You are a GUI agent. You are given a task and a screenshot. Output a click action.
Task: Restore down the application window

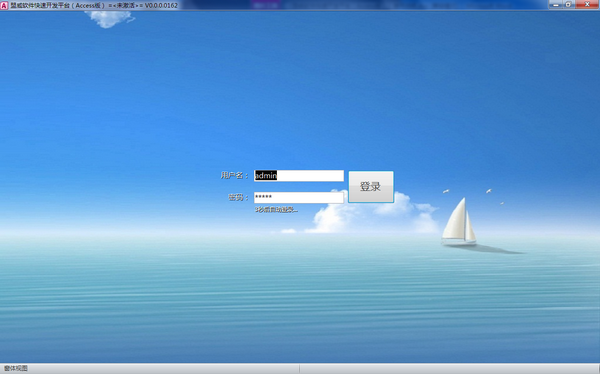pos(568,5)
